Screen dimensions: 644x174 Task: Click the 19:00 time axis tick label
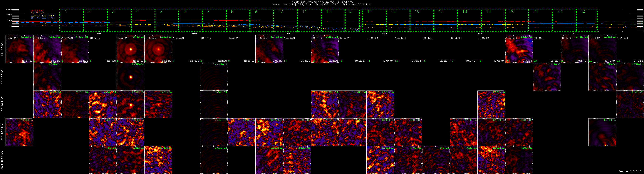[x=289, y=34]
